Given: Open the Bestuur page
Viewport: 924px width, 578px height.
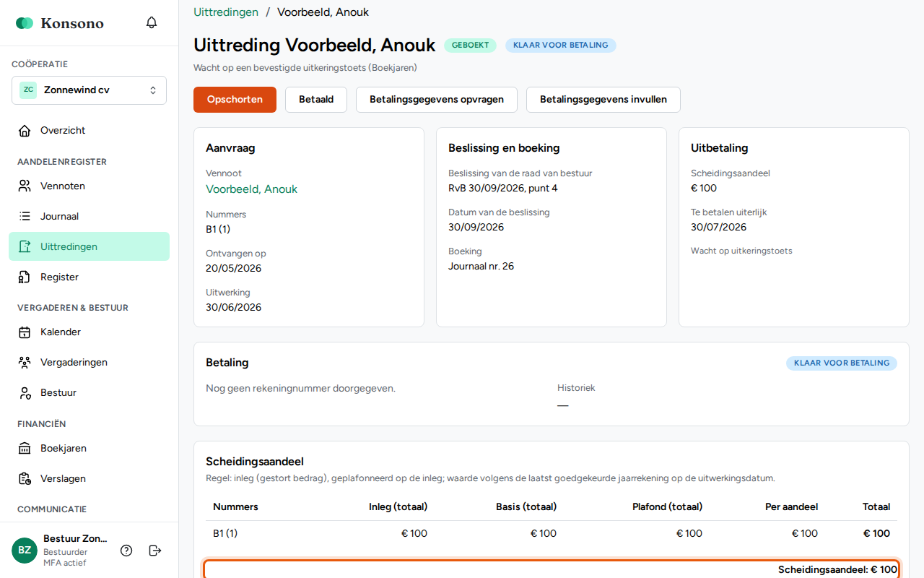Looking at the screenshot, I should pos(89,393).
